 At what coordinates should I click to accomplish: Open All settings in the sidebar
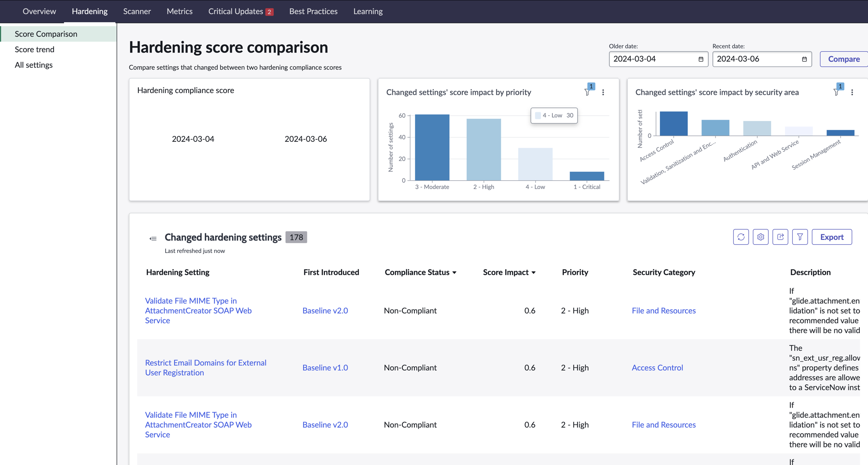click(x=34, y=65)
